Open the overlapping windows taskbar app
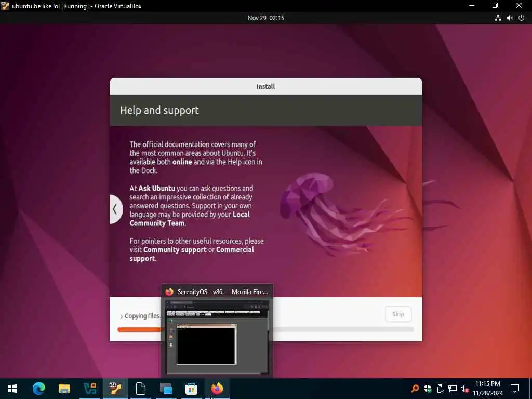Image resolution: width=532 pixels, height=399 pixels. click(x=166, y=389)
